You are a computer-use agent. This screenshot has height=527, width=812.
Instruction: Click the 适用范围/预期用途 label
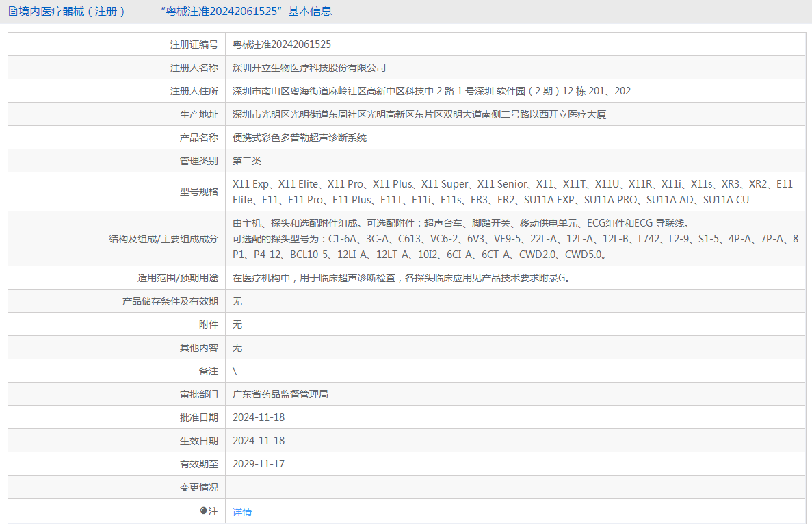178,279
